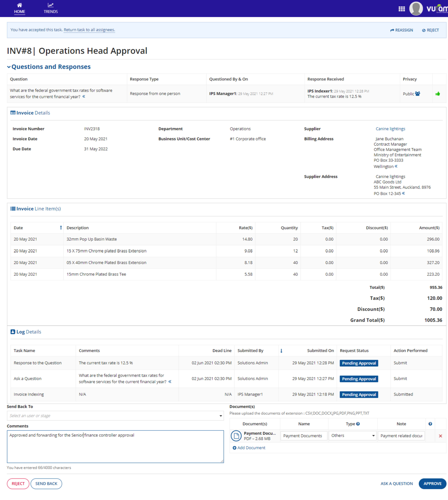Collapse the Supplier Address chevron after PO Box 12-345

[403, 193]
